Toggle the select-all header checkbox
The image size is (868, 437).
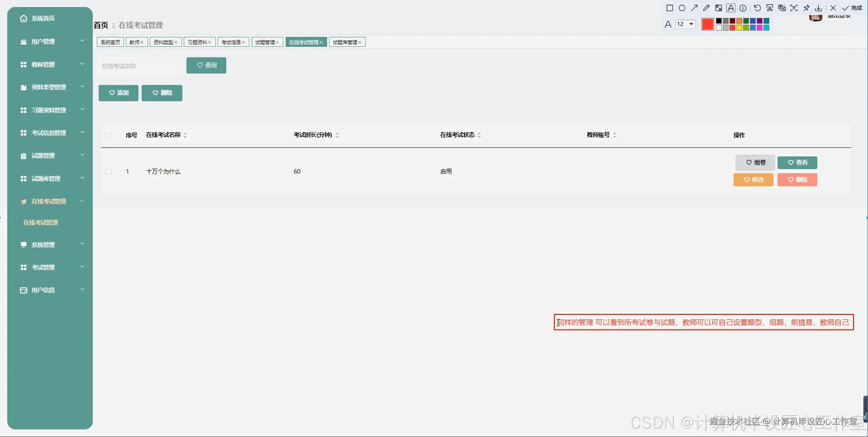click(x=108, y=135)
